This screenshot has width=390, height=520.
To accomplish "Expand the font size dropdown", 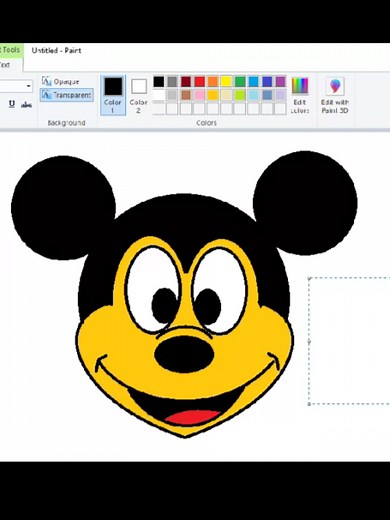I will (x=29, y=86).
